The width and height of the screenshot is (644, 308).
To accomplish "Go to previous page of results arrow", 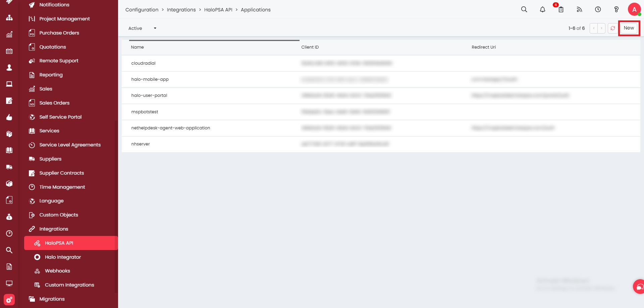I will pyautogui.click(x=594, y=28).
